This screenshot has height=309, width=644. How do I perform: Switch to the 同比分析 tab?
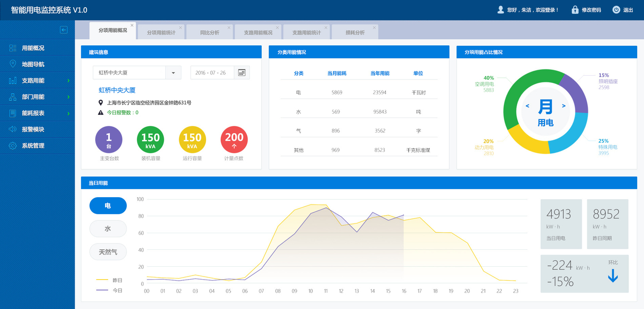pyautogui.click(x=210, y=32)
